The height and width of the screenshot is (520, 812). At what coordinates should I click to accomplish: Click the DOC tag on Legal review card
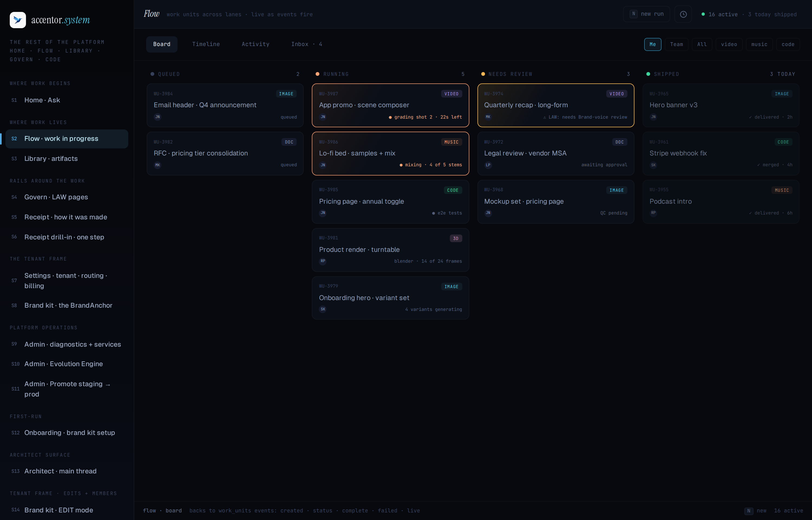(x=619, y=142)
